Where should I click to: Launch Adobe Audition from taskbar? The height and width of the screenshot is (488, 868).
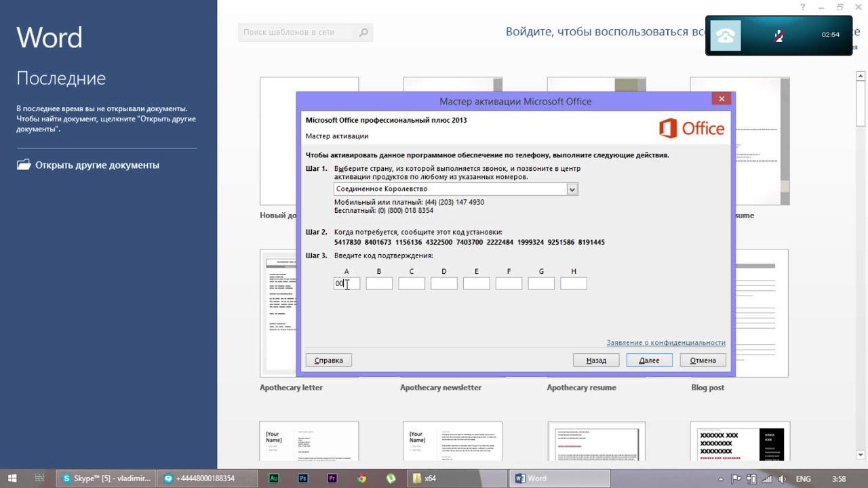274,478
